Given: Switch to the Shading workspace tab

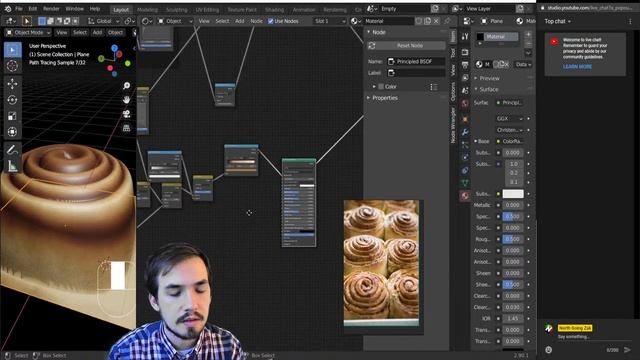Looking at the screenshot, I should pos(274,9).
